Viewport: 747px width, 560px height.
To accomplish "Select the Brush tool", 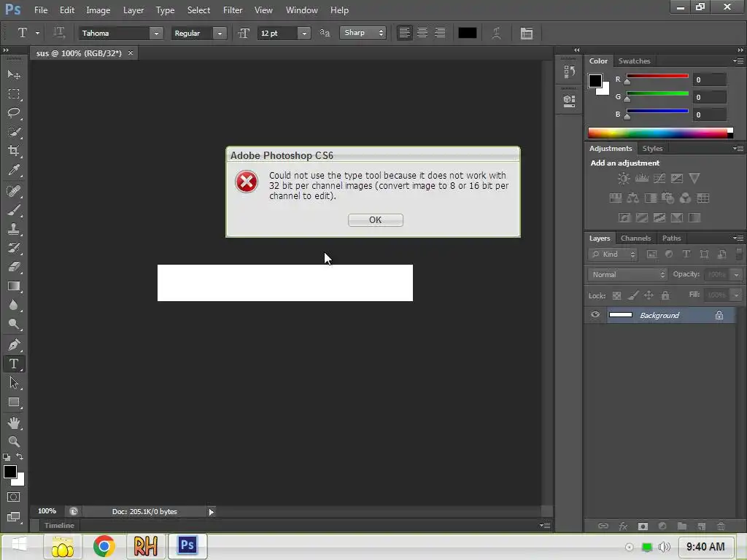I will point(14,210).
